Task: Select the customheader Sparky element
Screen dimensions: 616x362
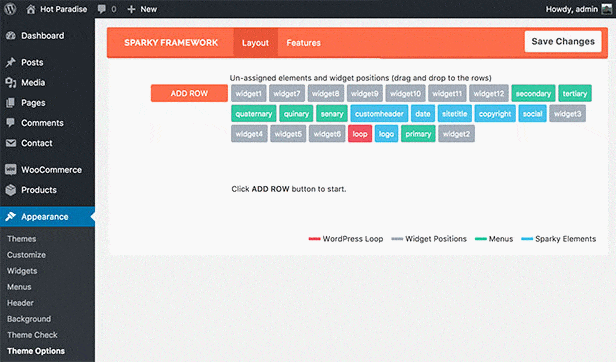Action: (379, 114)
